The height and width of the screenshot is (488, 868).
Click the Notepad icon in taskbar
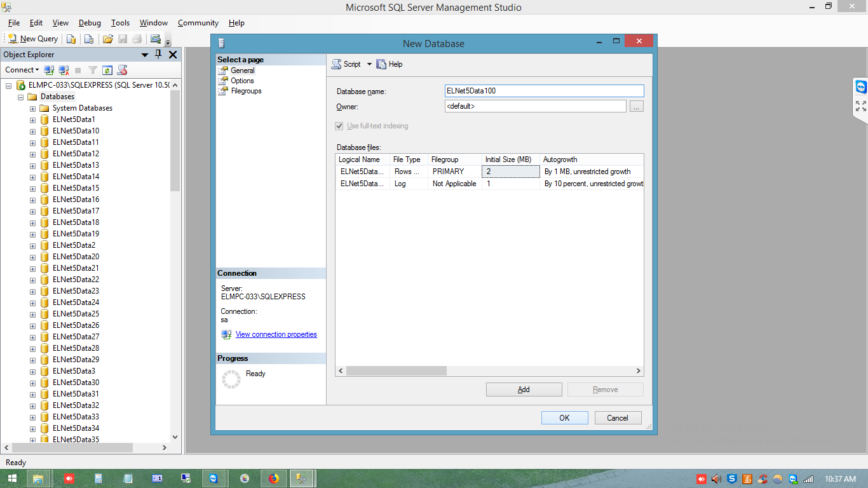128,478
